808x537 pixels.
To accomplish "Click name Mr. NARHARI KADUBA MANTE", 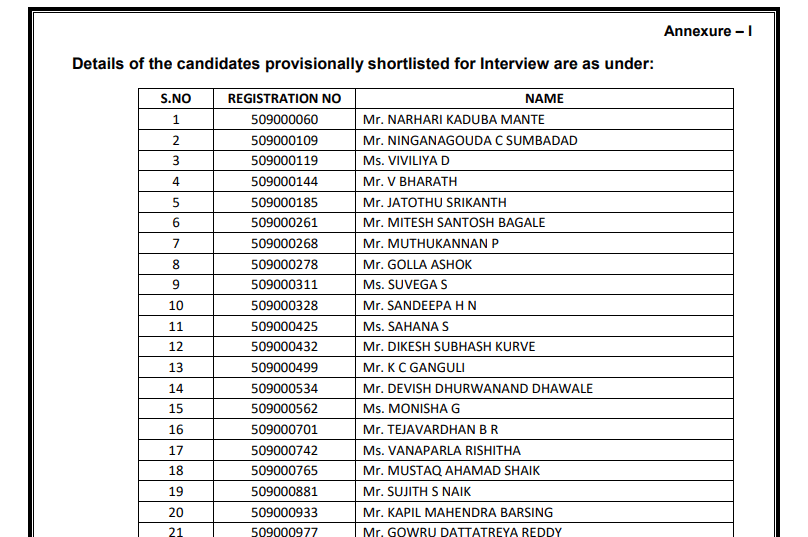I will point(453,120).
